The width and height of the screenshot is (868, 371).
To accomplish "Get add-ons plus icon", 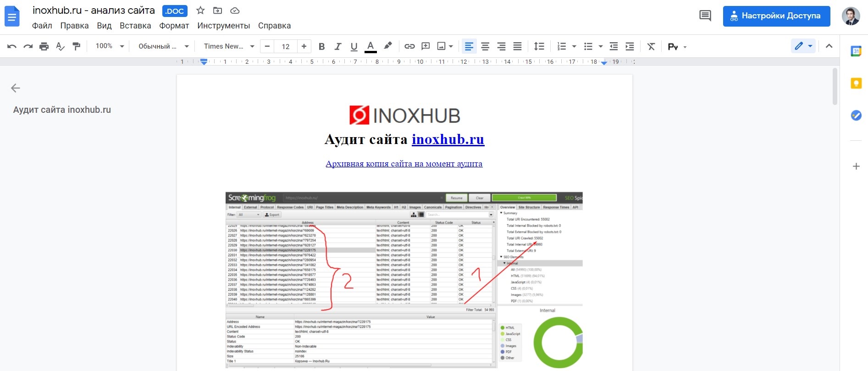I will (856, 166).
